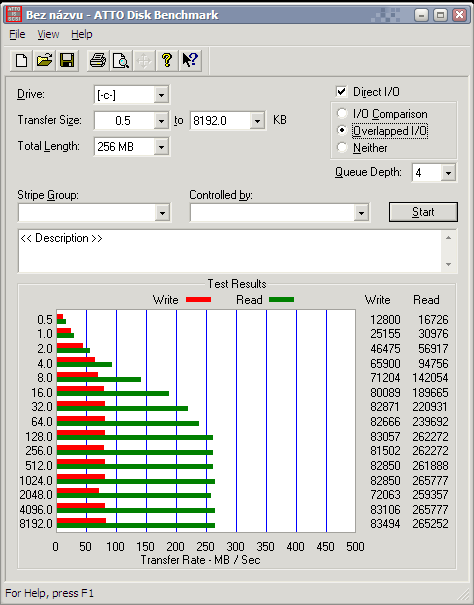Open the View menu
The height and width of the screenshot is (605, 474).
(48, 34)
